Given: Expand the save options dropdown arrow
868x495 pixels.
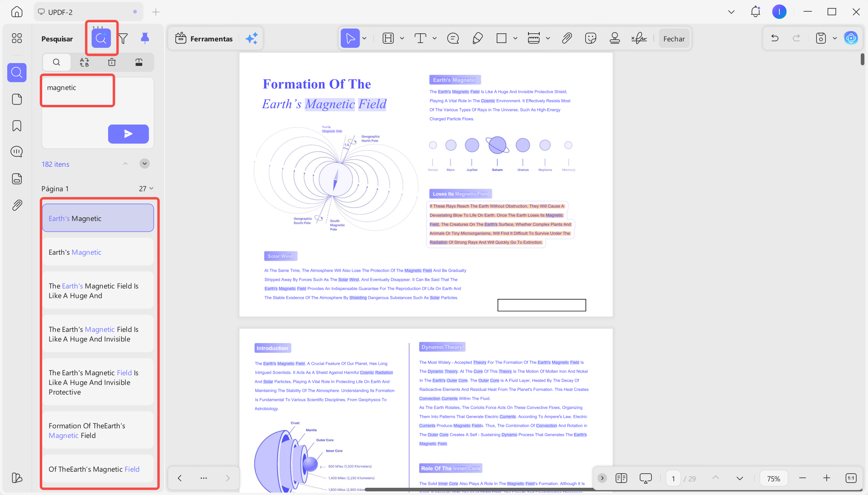Looking at the screenshot, I should (835, 39).
